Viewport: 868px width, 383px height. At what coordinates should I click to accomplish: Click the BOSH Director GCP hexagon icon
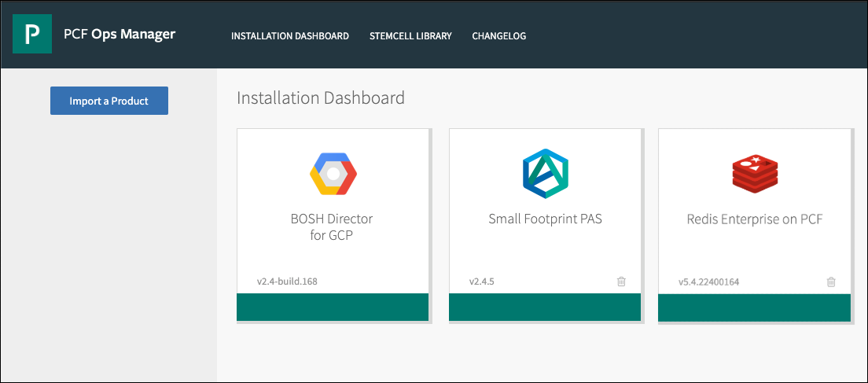[x=333, y=174]
